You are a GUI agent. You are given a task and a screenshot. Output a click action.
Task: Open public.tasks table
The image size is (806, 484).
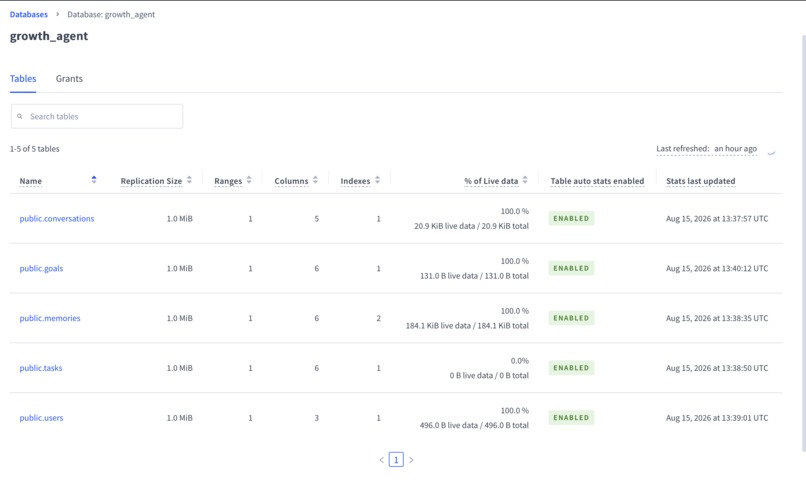click(x=41, y=368)
